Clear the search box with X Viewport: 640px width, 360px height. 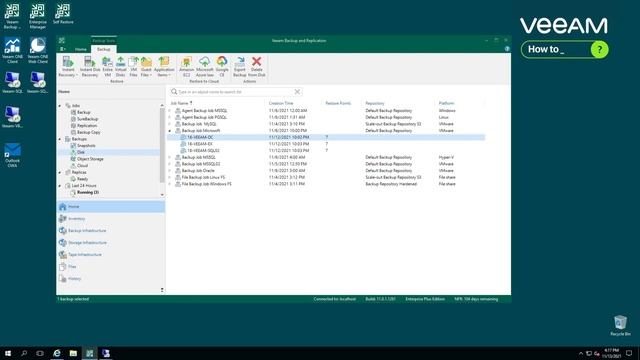(x=297, y=92)
